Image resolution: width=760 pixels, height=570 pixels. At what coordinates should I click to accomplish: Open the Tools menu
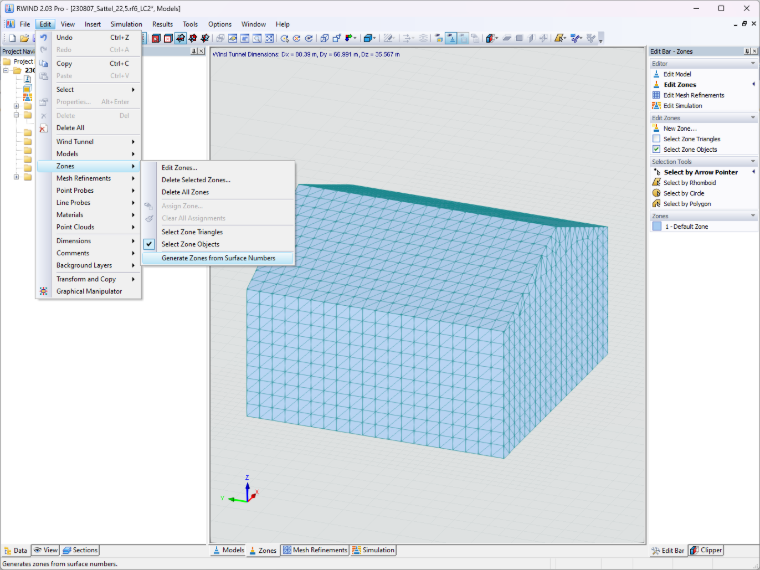(190, 24)
